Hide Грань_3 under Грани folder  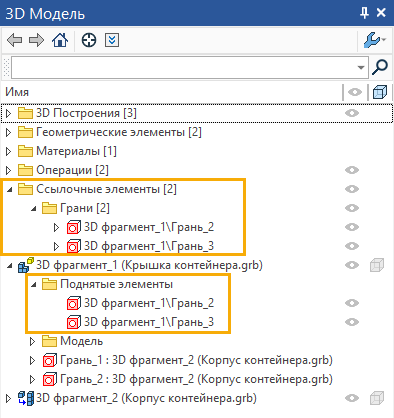352,246
